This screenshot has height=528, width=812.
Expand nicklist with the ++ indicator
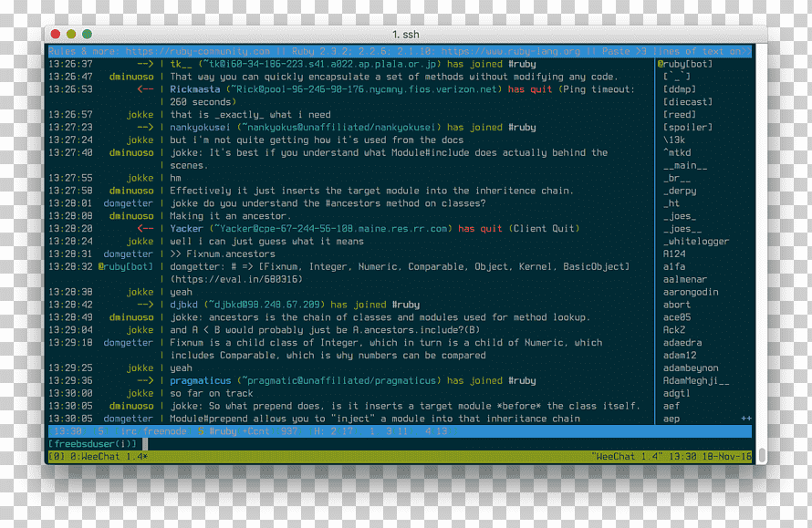click(745, 419)
